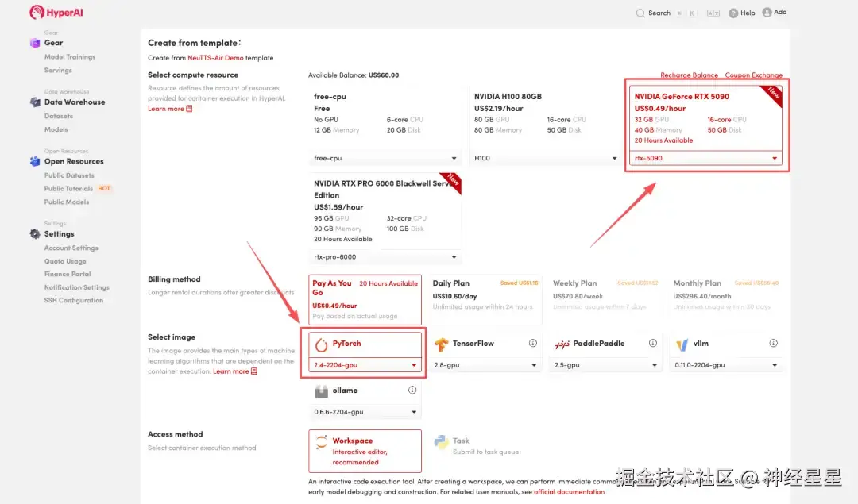Viewport: 858px width, 504px height.
Task: Open the Data Warehouse icon
Action: (35, 102)
